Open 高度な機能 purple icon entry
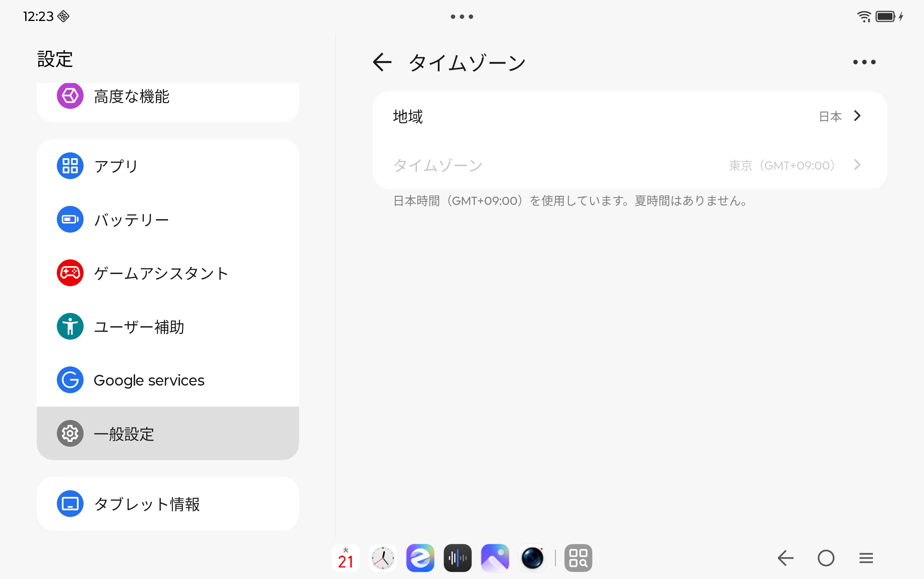 point(70,96)
